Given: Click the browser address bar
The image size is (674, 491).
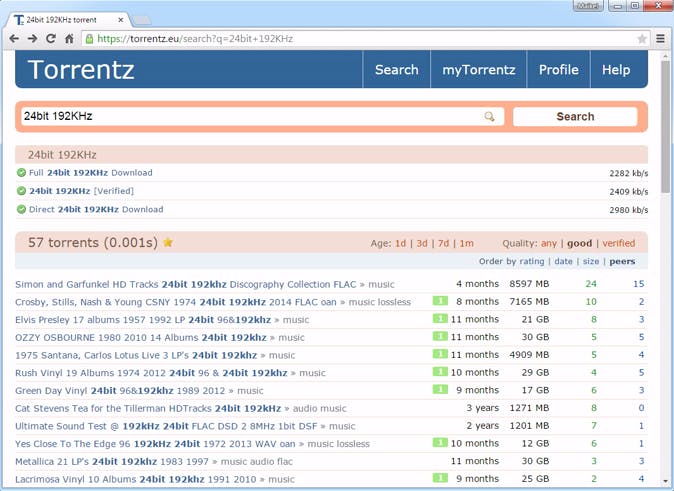Looking at the screenshot, I should (365, 39).
